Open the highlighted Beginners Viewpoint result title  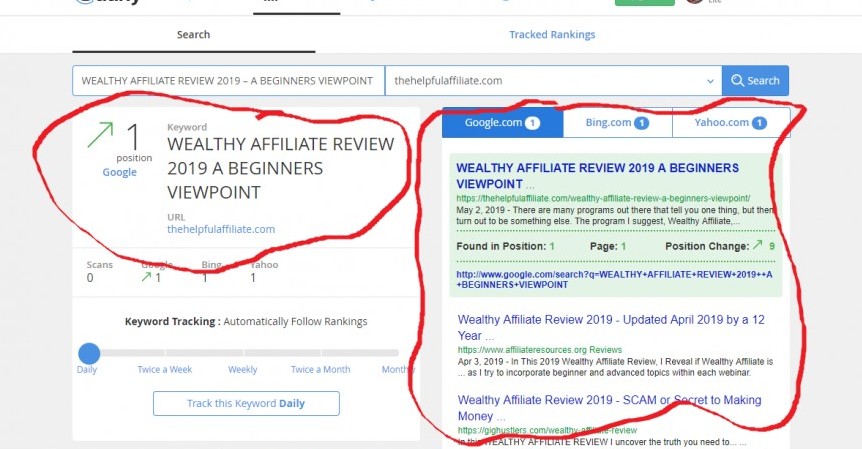(x=598, y=176)
